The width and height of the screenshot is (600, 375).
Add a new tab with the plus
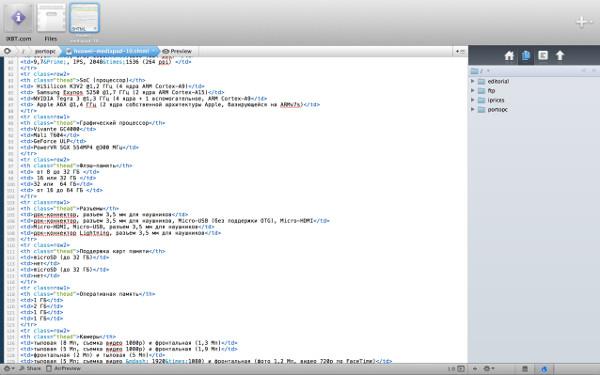583,22
